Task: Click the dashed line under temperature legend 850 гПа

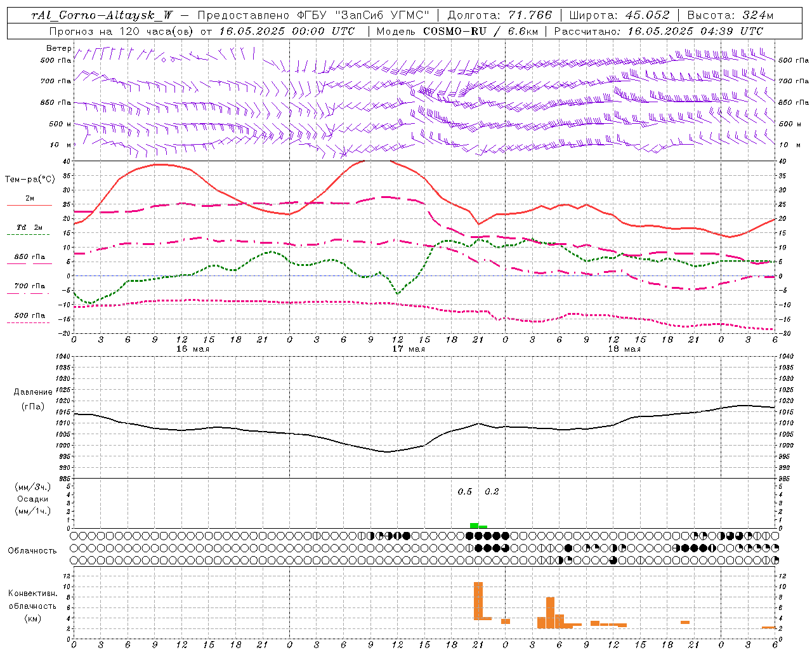Action: [x=29, y=264]
